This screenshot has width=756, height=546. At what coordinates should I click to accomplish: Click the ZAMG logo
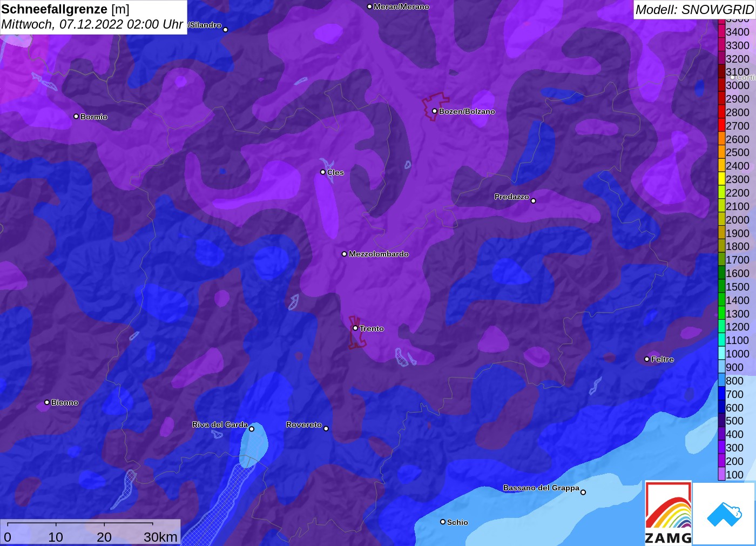pyautogui.click(x=669, y=513)
